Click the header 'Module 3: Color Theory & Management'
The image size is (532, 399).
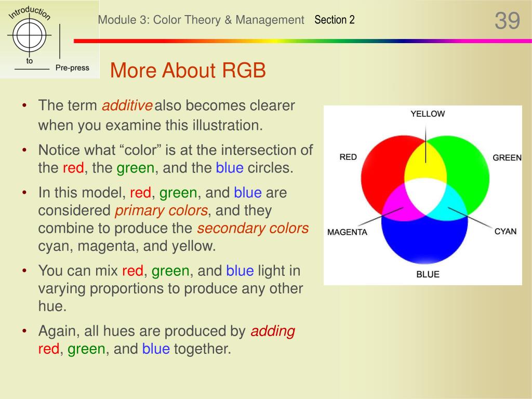coord(201,20)
